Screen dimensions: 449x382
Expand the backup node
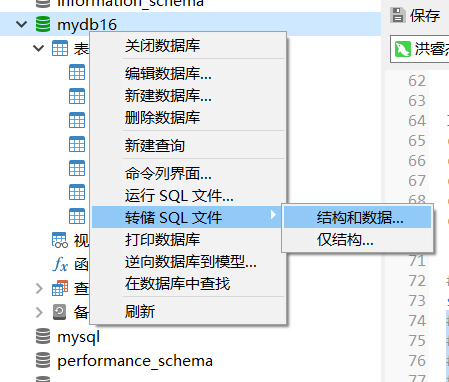(39, 312)
